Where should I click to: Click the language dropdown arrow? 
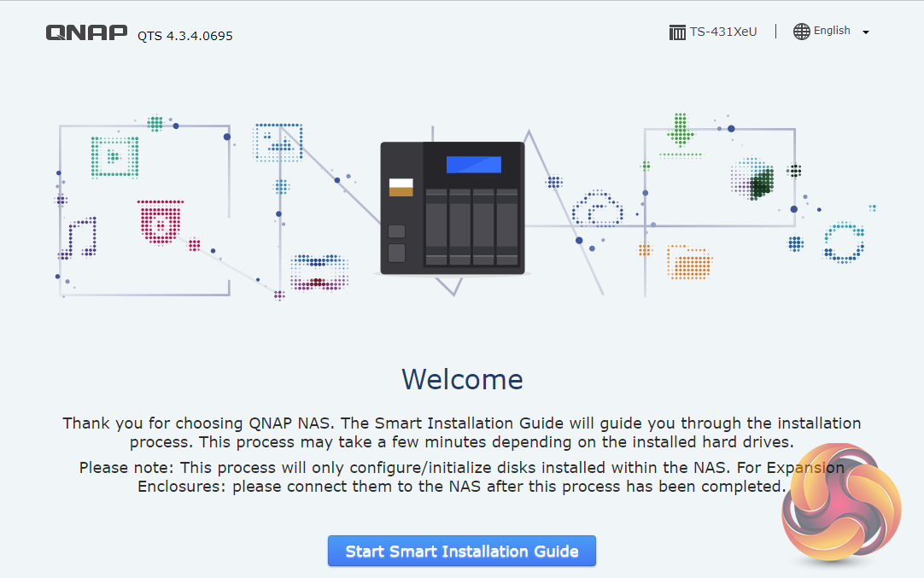[866, 32]
